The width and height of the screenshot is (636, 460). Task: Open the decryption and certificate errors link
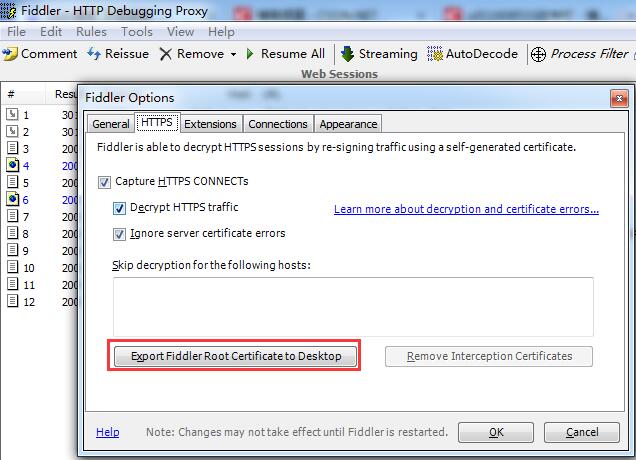coord(466,209)
